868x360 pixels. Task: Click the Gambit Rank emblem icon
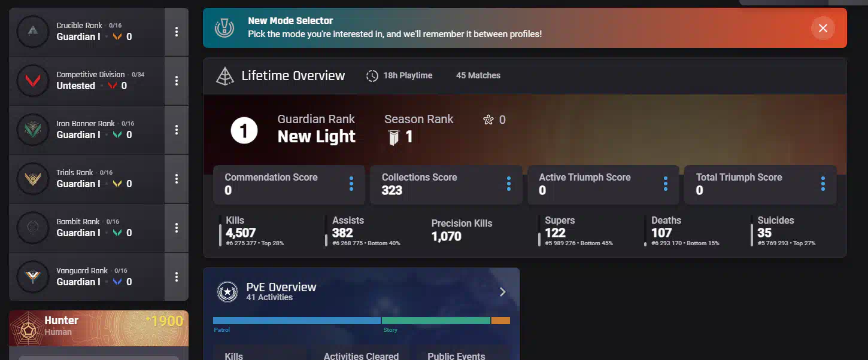(x=33, y=228)
